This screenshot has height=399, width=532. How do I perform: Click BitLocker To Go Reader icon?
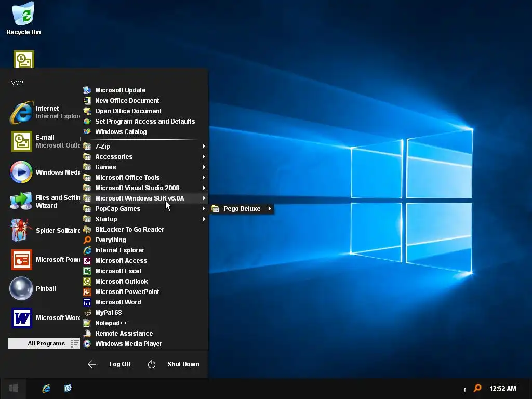(x=87, y=230)
